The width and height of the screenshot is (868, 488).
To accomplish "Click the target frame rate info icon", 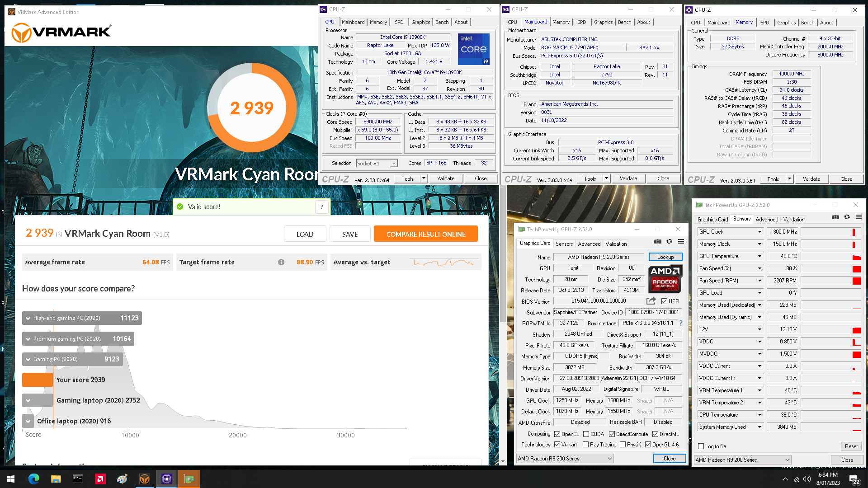I will click(x=281, y=262).
